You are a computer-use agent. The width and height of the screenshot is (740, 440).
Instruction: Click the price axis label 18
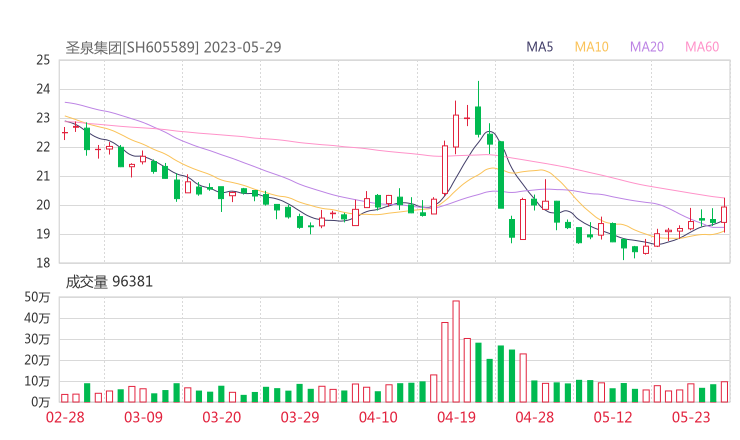[43, 263]
